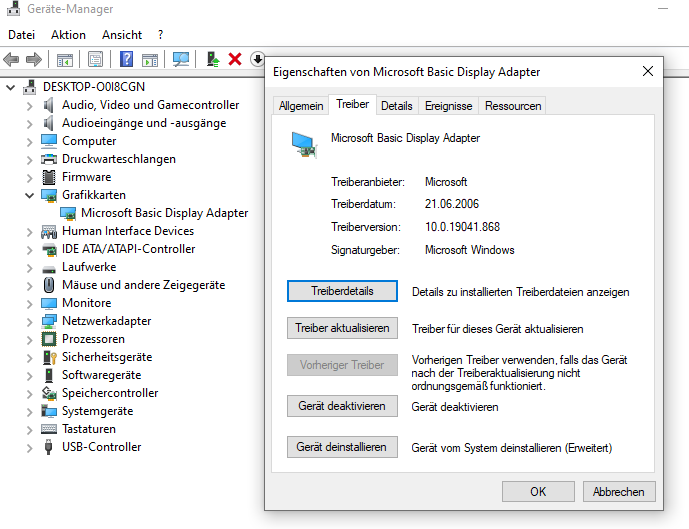689x529 pixels.
Task: Switch to the Allgemein tab
Action: 301,106
